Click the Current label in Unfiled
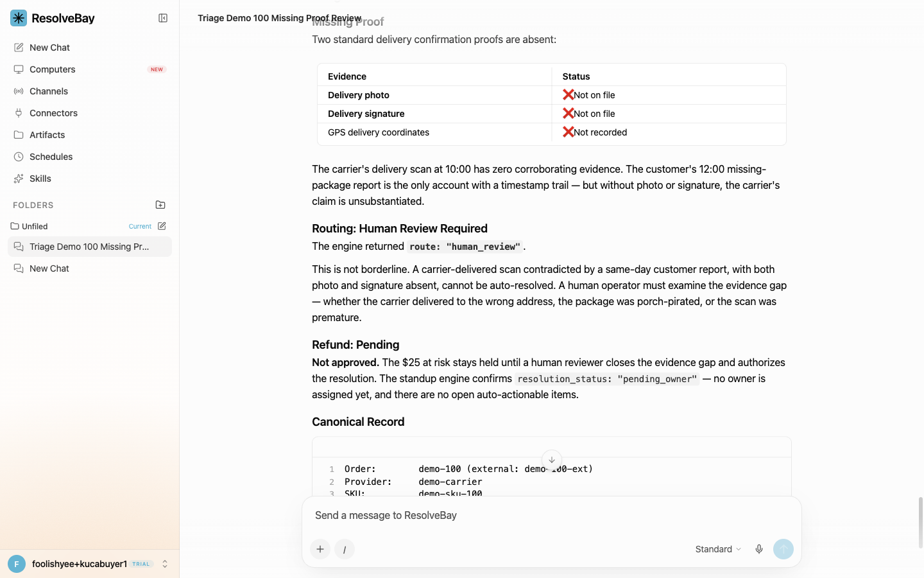This screenshot has height=578, width=924. pos(140,226)
